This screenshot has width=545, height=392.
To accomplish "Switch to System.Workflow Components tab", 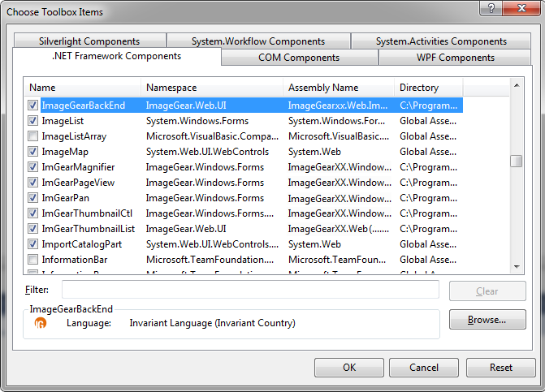I will point(258,41).
